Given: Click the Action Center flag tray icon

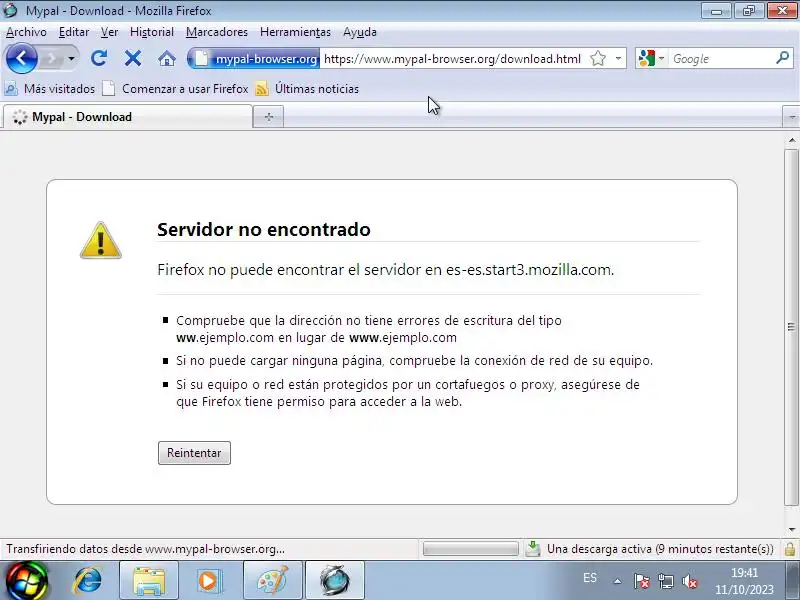Looking at the screenshot, I should pos(641,581).
